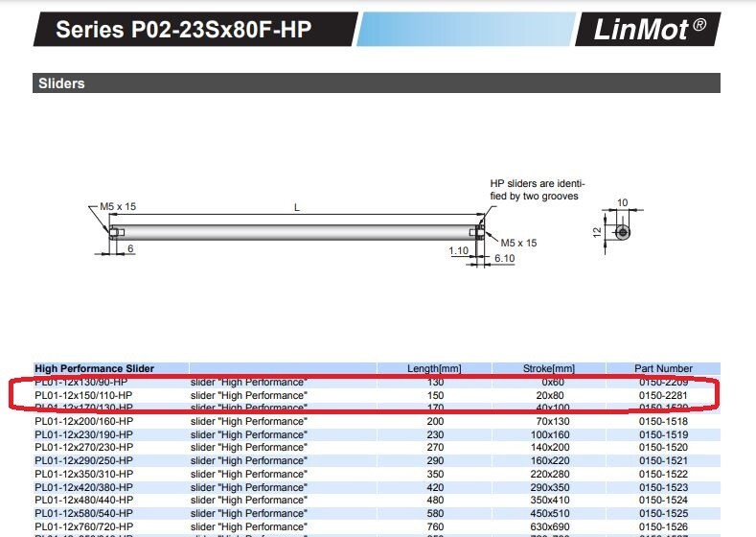The width and height of the screenshot is (756, 537).
Task: Click the '6' dimension at the left end
Action: click(x=130, y=248)
